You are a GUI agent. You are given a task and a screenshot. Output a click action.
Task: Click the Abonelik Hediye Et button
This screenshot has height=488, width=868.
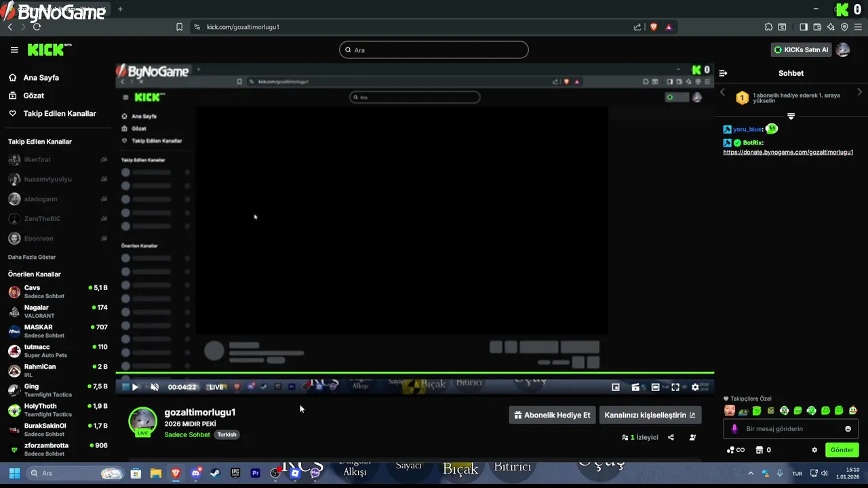(x=552, y=415)
